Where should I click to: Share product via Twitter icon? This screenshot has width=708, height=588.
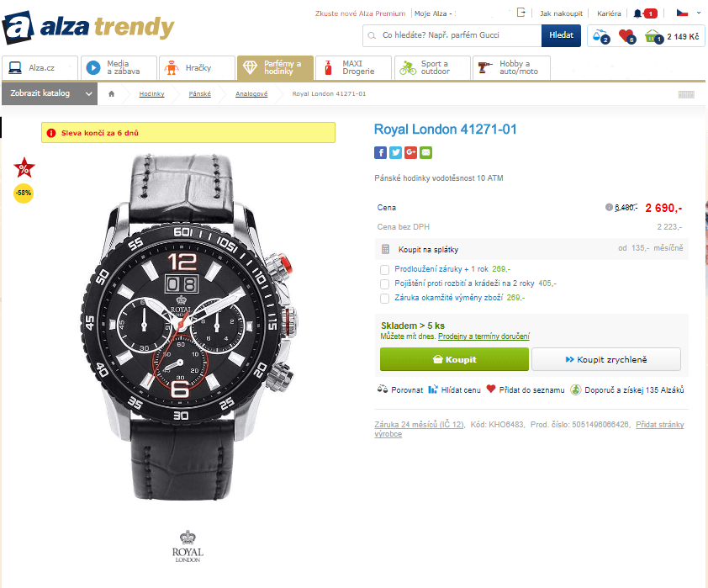[395, 152]
